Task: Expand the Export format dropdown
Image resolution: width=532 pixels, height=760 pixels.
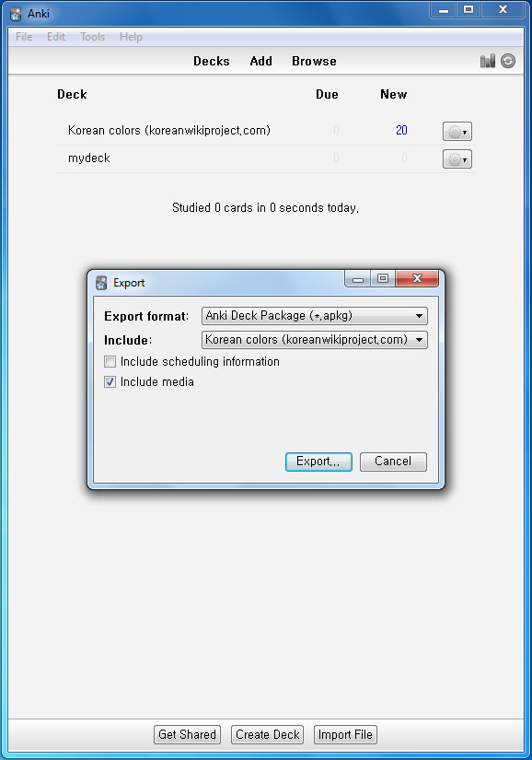Action: pyautogui.click(x=314, y=316)
